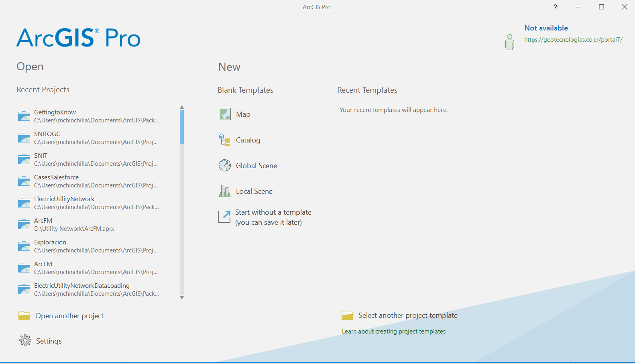Minimize the ArcGIS Pro window

click(x=578, y=7)
